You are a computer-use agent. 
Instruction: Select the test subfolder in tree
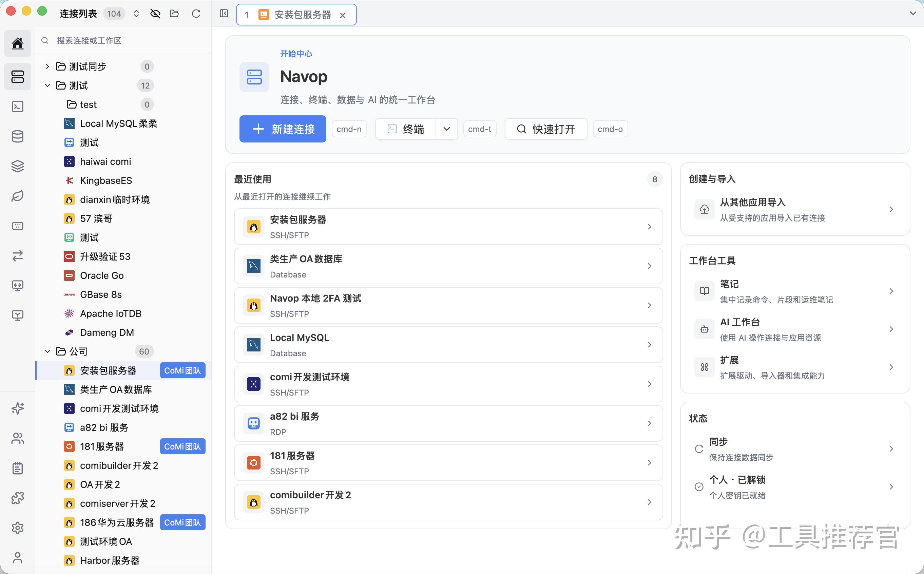click(x=123, y=104)
